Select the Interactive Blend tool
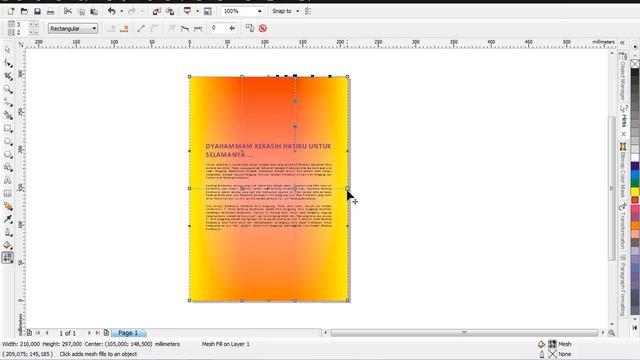 coord(8,206)
